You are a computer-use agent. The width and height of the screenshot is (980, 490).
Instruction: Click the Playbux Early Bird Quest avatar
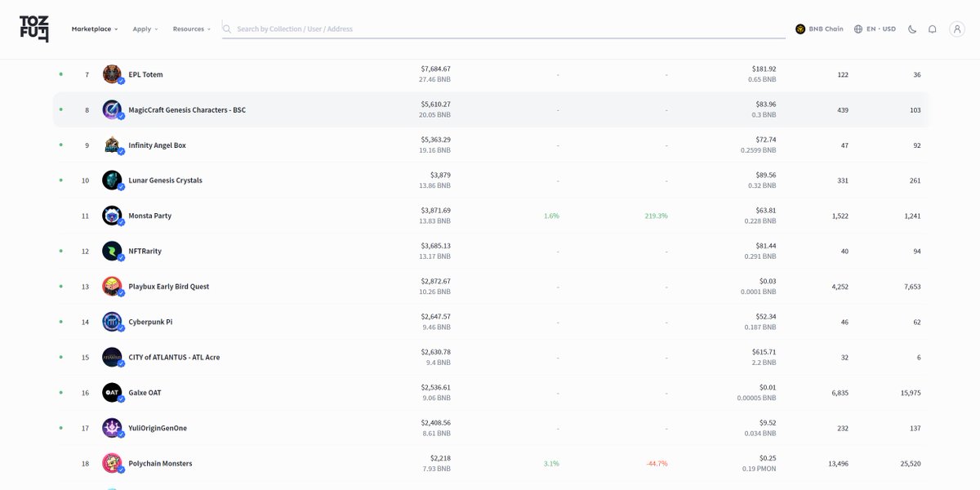tap(113, 287)
